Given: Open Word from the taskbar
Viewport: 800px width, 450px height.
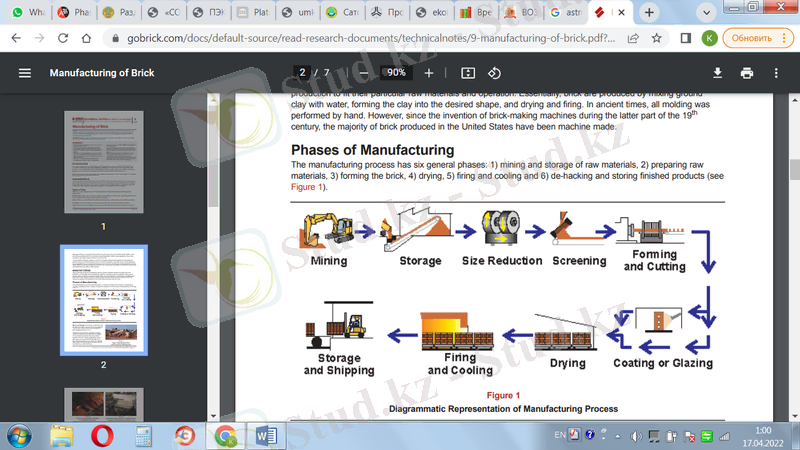Looking at the screenshot, I should 267,436.
